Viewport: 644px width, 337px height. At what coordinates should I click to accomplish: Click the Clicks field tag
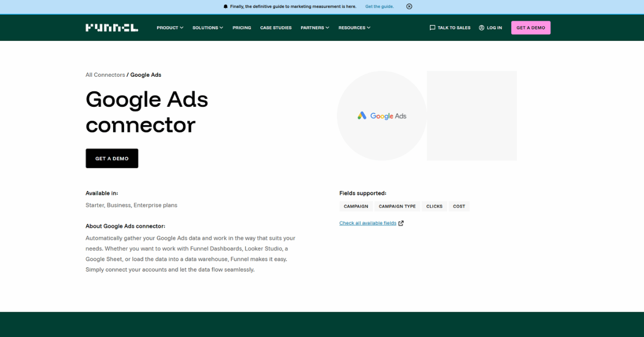coord(434,206)
